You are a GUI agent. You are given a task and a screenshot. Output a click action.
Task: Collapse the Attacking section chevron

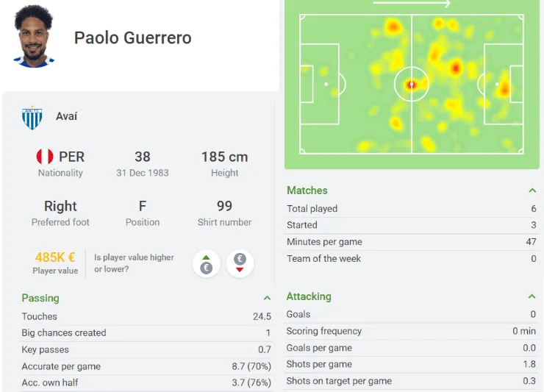pos(532,296)
